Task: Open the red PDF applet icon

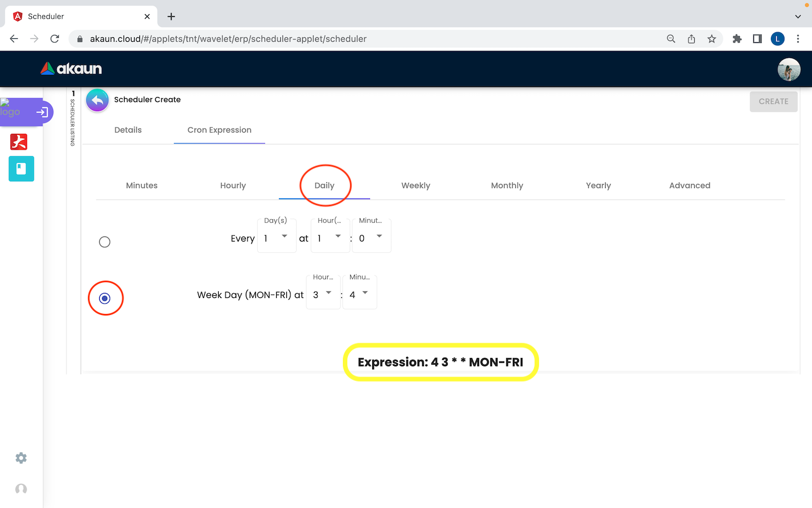Action: pyautogui.click(x=19, y=142)
